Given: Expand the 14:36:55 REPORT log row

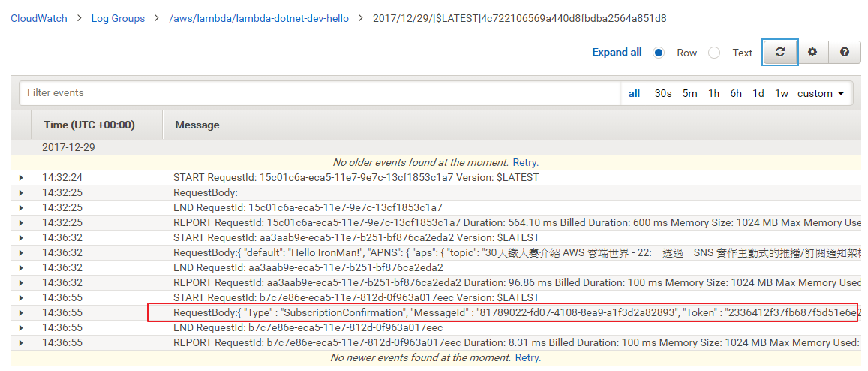Looking at the screenshot, I should tap(21, 343).
